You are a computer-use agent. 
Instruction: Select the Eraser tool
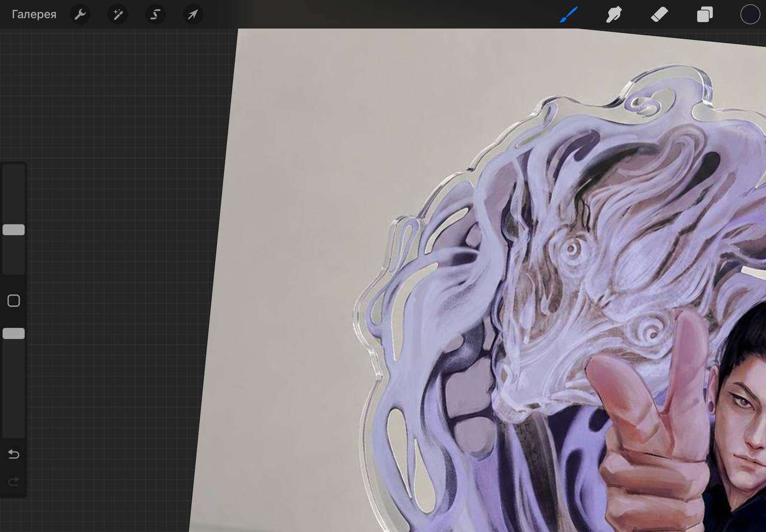659,14
